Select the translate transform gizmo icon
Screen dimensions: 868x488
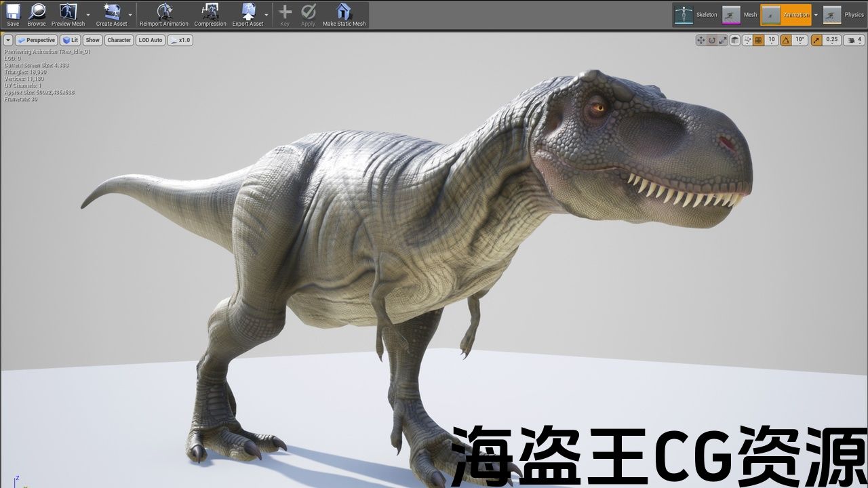[x=701, y=40]
